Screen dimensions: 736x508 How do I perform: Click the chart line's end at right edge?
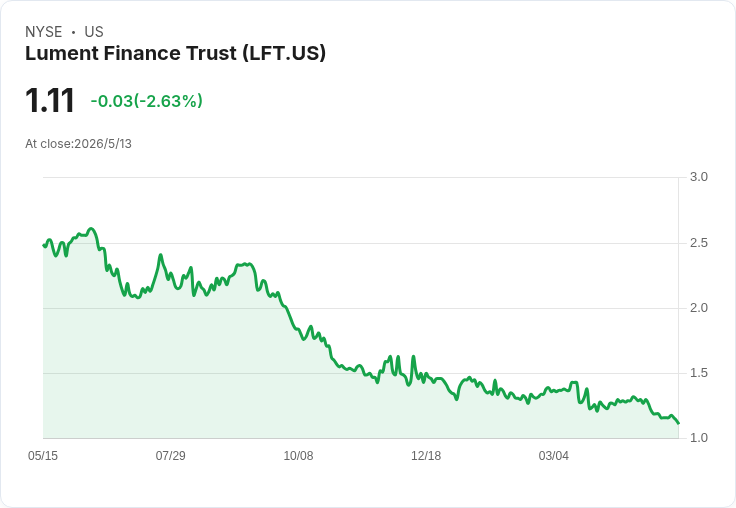(678, 423)
